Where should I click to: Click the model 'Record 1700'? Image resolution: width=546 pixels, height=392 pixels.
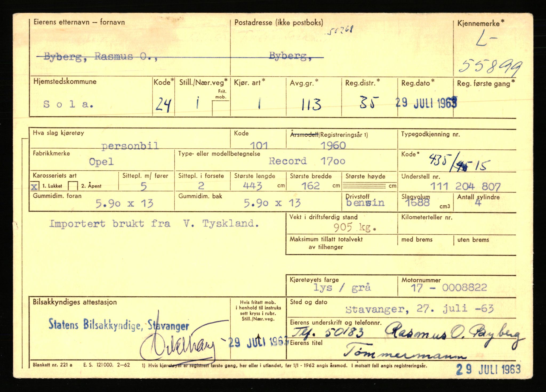tap(307, 161)
